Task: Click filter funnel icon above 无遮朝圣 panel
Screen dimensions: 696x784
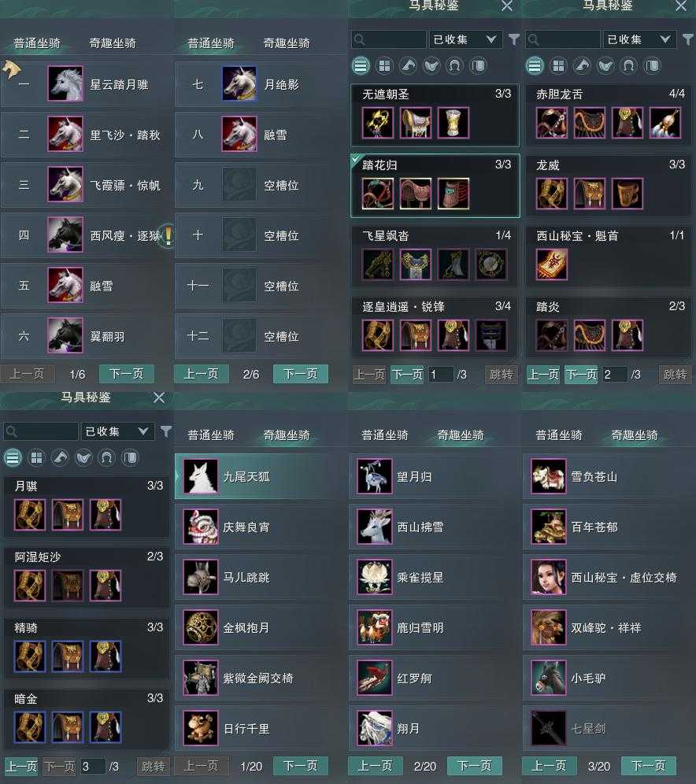Action: point(513,39)
